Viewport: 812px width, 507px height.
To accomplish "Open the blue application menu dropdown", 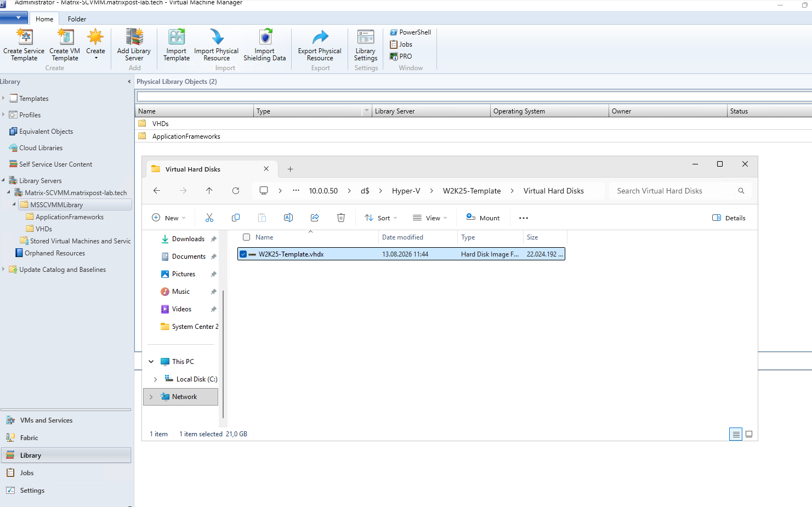I will click(x=14, y=18).
